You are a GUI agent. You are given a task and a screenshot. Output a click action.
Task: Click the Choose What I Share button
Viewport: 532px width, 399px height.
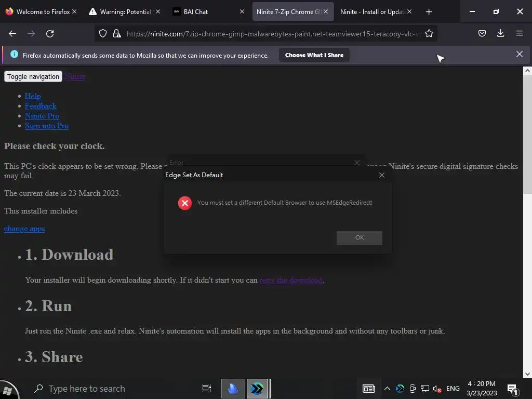click(314, 55)
